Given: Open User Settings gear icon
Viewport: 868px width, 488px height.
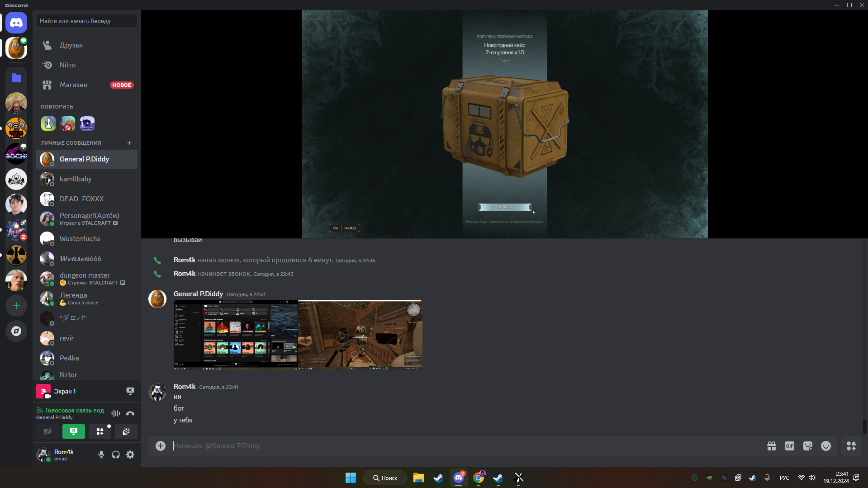Looking at the screenshot, I should (130, 455).
